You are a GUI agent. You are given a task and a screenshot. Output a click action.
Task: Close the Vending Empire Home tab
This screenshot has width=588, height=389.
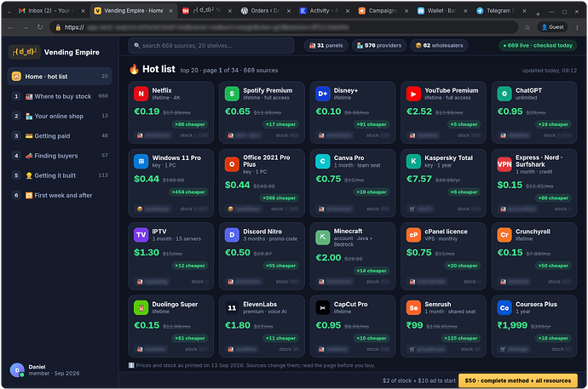pyautogui.click(x=170, y=11)
